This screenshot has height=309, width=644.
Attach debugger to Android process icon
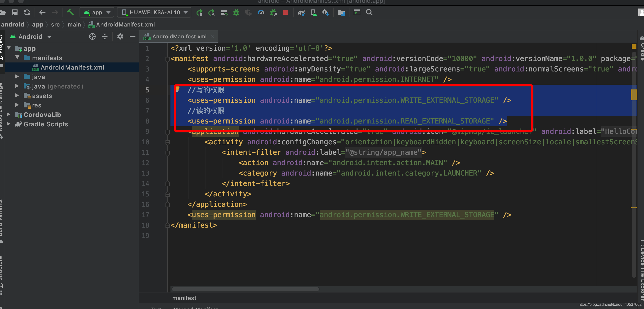pos(274,12)
